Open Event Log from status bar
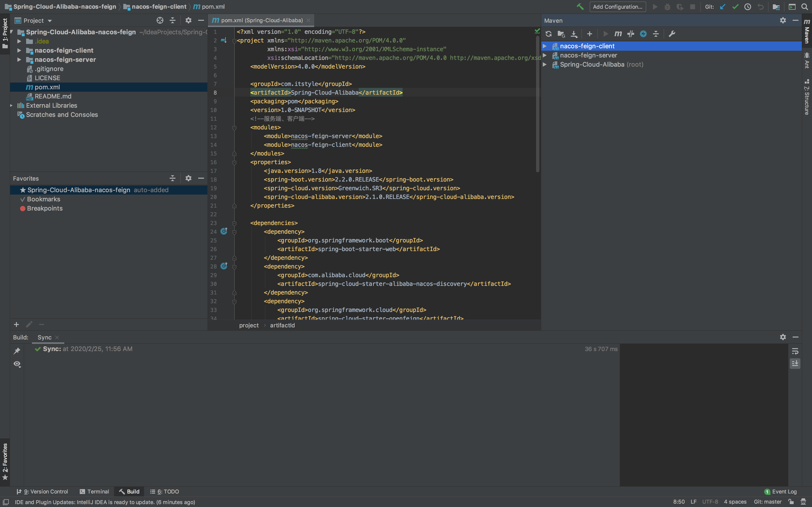The image size is (812, 507). click(781, 491)
